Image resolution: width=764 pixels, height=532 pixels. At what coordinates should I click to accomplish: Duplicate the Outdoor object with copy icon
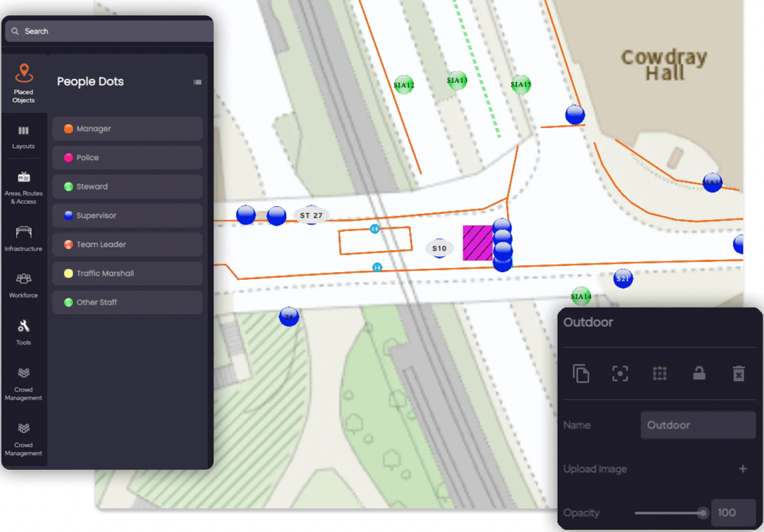tap(581, 373)
